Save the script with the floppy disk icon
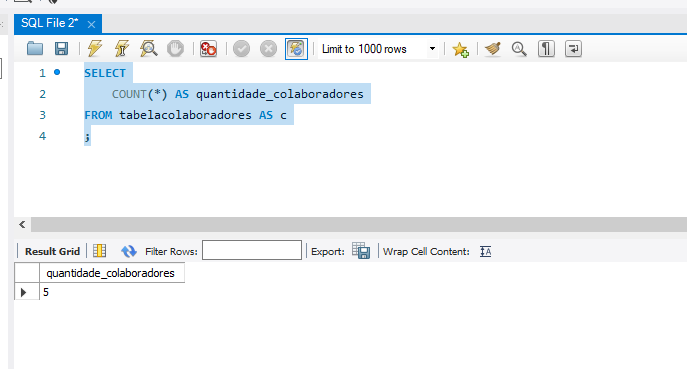This screenshot has height=369, width=687. [61, 49]
